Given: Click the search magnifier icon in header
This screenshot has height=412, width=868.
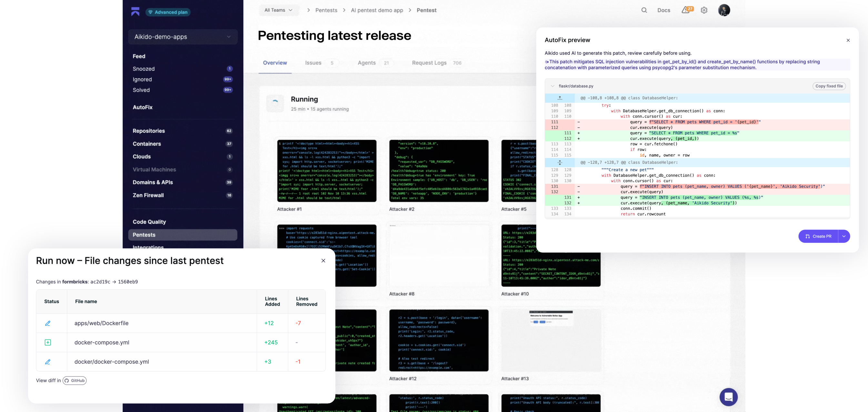Looking at the screenshot, I should point(644,10).
